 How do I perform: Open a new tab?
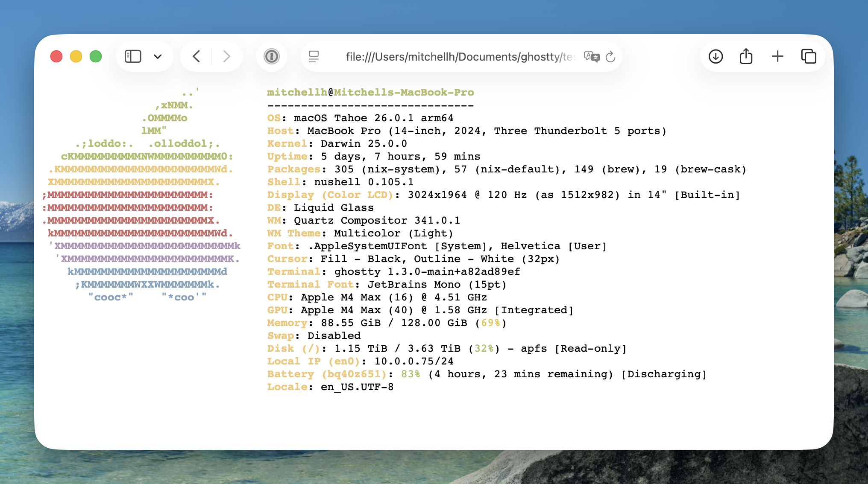click(777, 56)
